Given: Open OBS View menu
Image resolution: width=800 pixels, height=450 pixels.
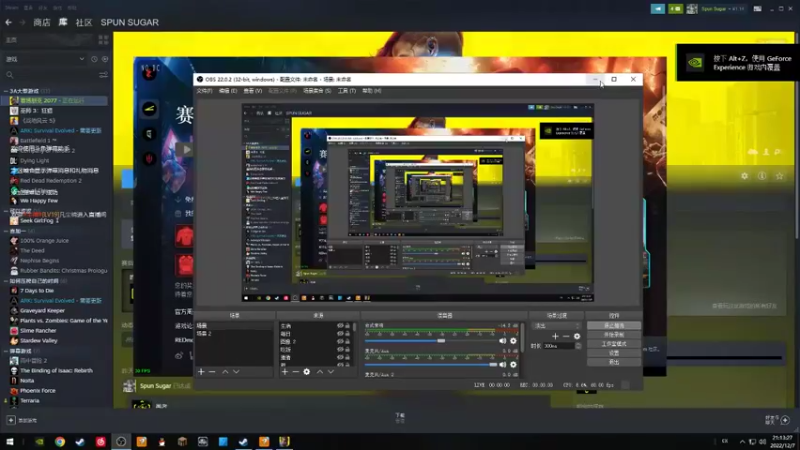Looking at the screenshot, I should pyautogui.click(x=253, y=91).
